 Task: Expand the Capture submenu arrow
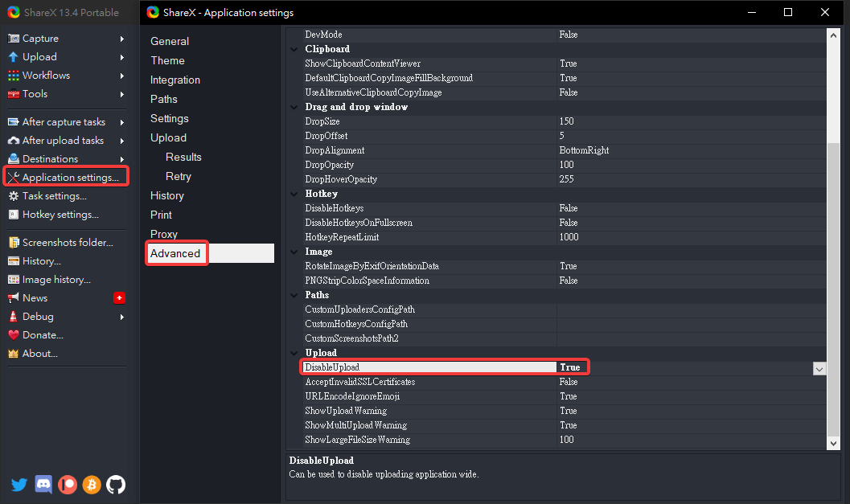tap(122, 39)
